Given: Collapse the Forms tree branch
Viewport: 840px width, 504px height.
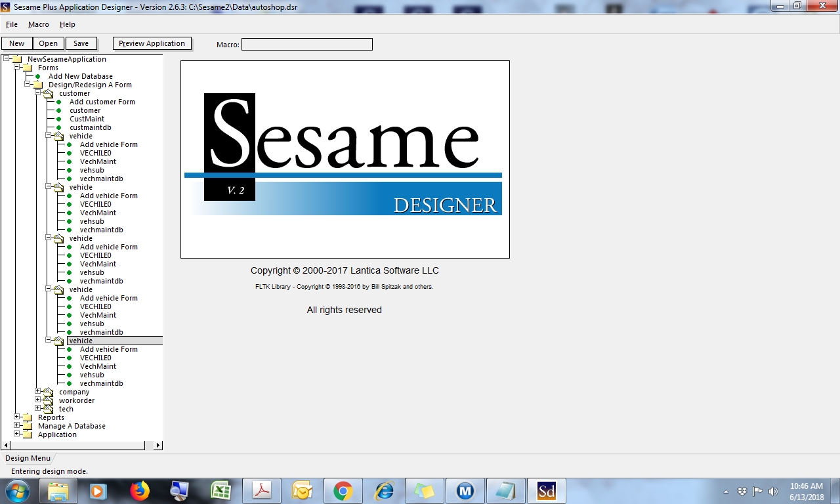Looking at the screenshot, I should coord(17,67).
